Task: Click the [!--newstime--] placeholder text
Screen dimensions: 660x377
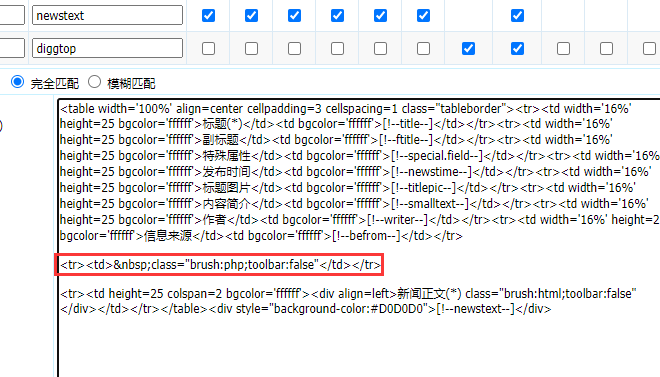Action: tap(432, 172)
